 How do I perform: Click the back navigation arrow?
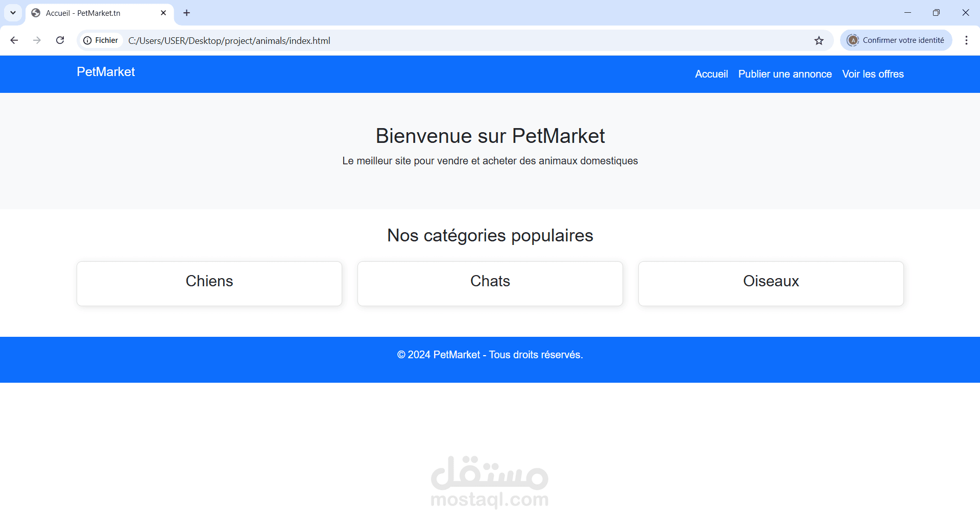click(14, 40)
